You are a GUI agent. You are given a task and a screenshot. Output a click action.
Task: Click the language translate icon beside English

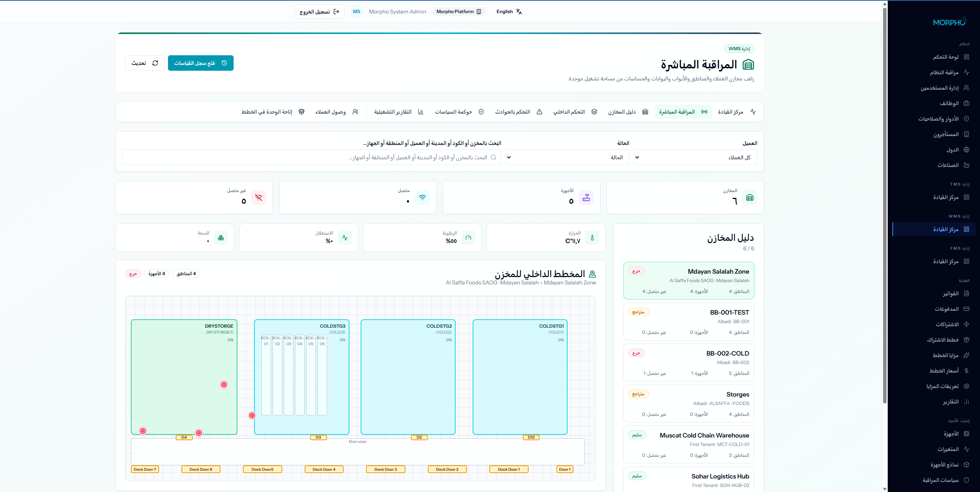(519, 12)
